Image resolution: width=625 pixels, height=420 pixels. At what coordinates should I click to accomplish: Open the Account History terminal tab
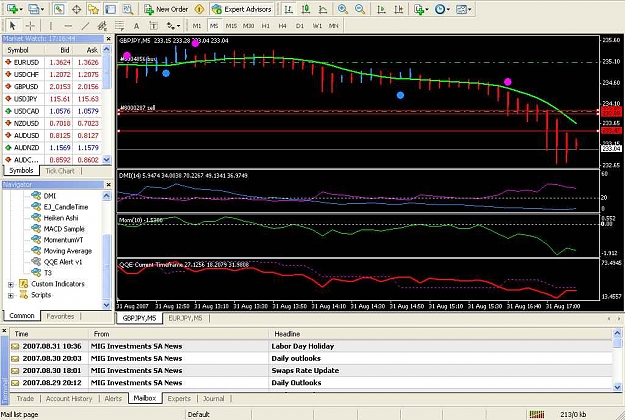[69, 398]
